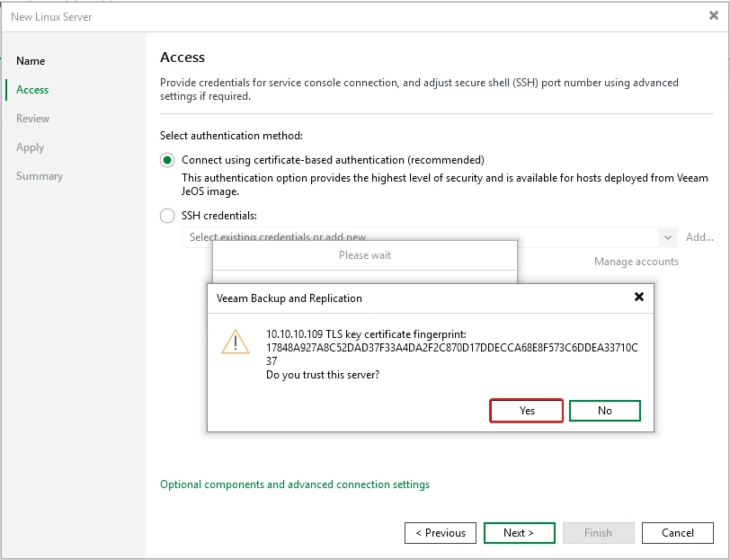
Task: Select the Access wizard step
Action: (32, 90)
